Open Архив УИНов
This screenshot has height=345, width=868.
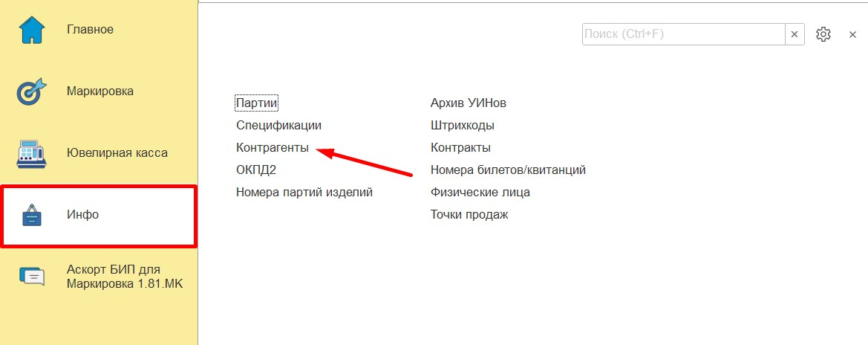point(469,103)
